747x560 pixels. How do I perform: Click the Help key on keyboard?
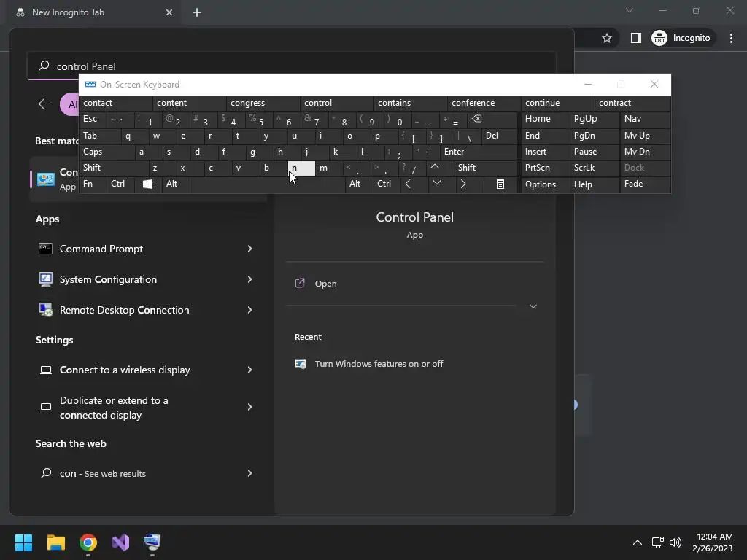(x=595, y=184)
